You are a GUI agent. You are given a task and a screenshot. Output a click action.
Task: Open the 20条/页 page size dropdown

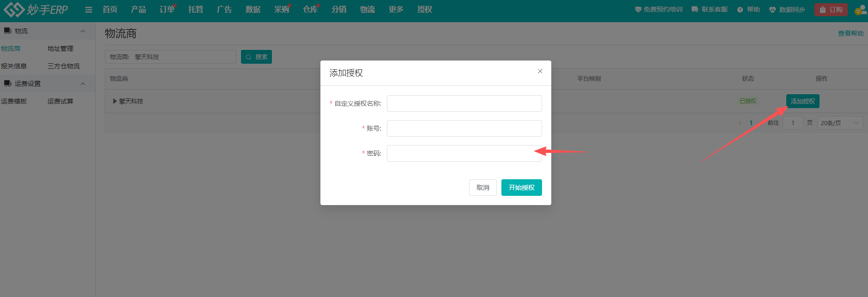[x=840, y=123]
